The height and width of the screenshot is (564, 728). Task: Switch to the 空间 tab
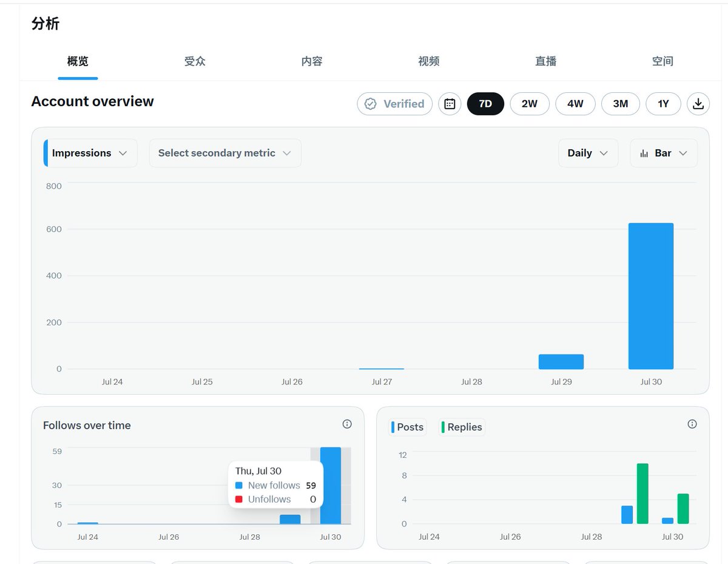pyautogui.click(x=662, y=61)
